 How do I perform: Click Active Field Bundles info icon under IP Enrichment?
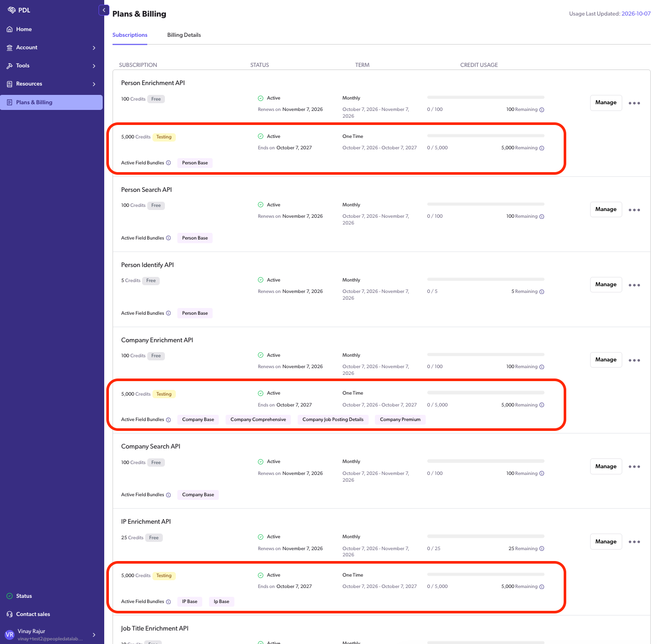pos(169,602)
